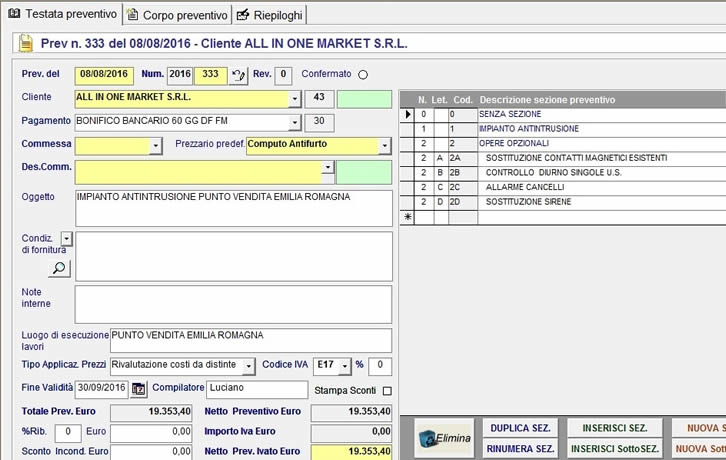Click the Netto Prev. Ivato Euro value
The image size is (726, 460).
point(351,452)
